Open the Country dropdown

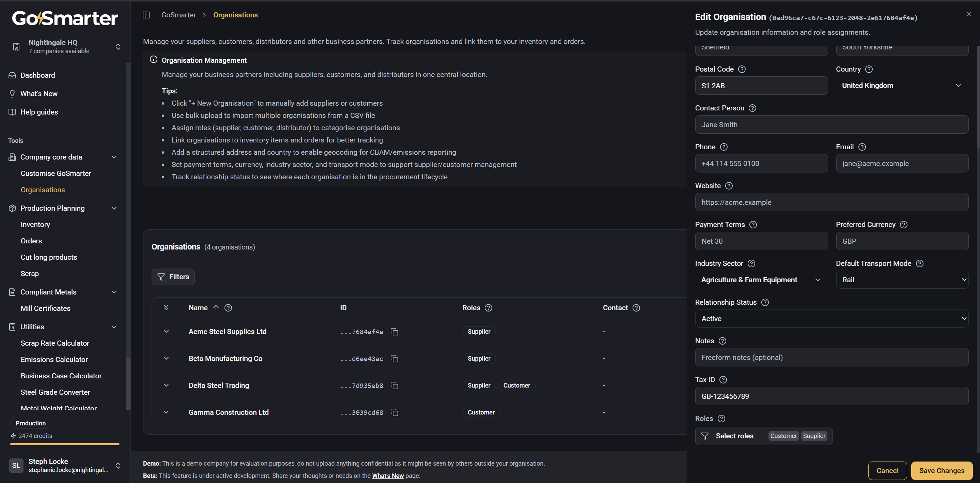(902, 86)
